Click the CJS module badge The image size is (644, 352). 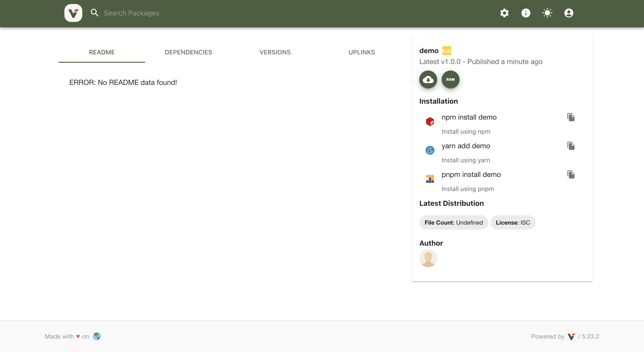tap(447, 51)
